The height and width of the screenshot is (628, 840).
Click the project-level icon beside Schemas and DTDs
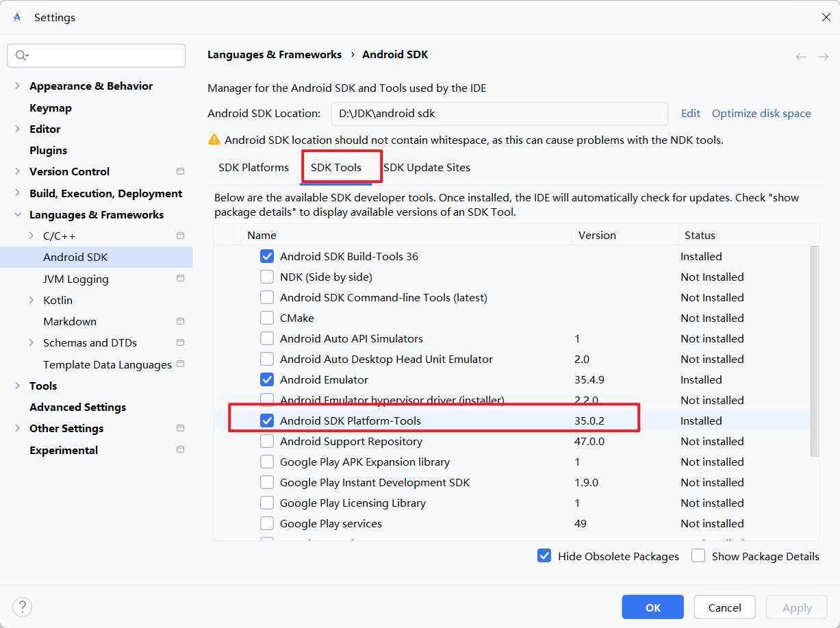pos(181,342)
